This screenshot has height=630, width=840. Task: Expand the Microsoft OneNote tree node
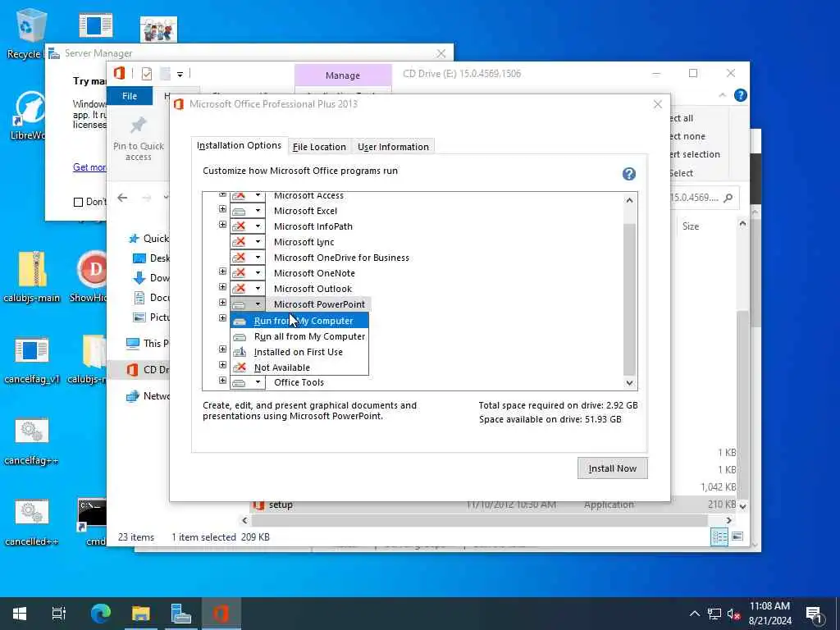[222, 272]
